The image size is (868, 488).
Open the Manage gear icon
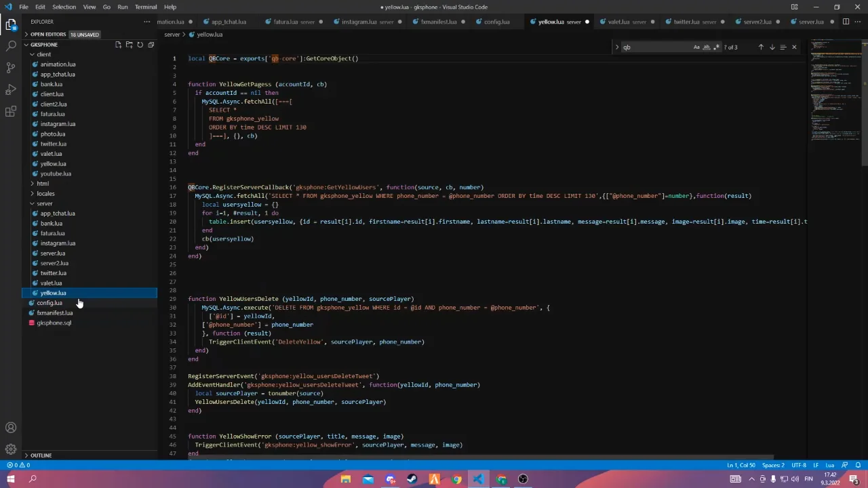pyautogui.click(x=11, y=449)
